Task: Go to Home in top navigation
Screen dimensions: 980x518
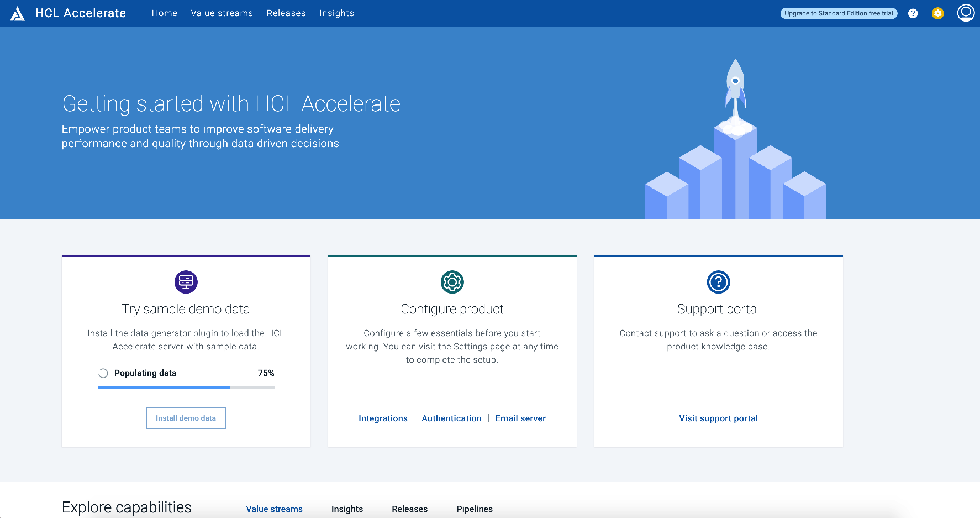Action: coord(165,13)
